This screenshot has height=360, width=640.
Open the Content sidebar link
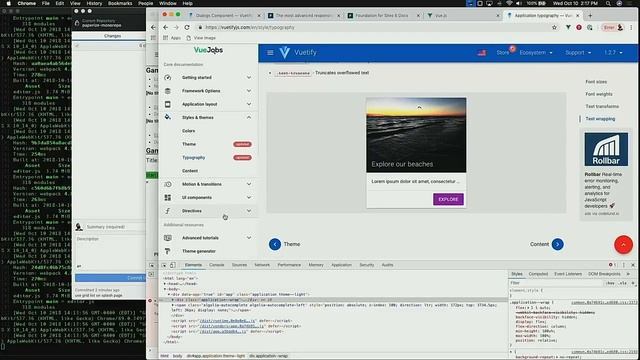(x=190, y=171)
